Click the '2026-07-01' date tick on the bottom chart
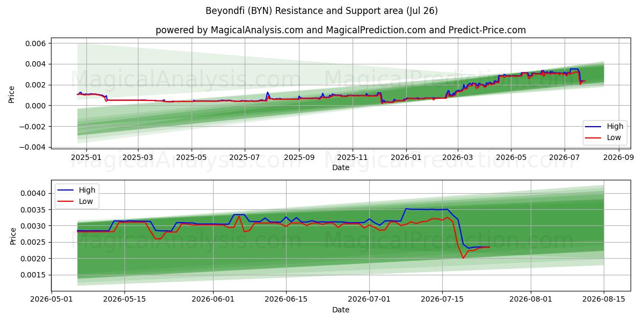The width and height of the screenshot is (644, 322). 369,300
